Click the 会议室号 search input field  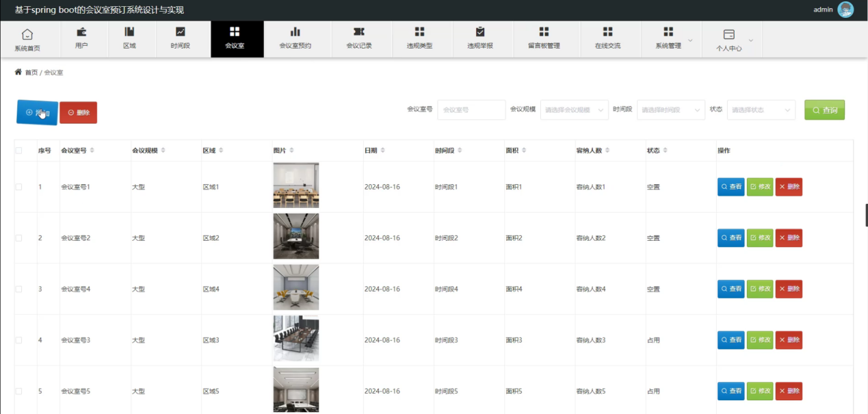point(471,110)
